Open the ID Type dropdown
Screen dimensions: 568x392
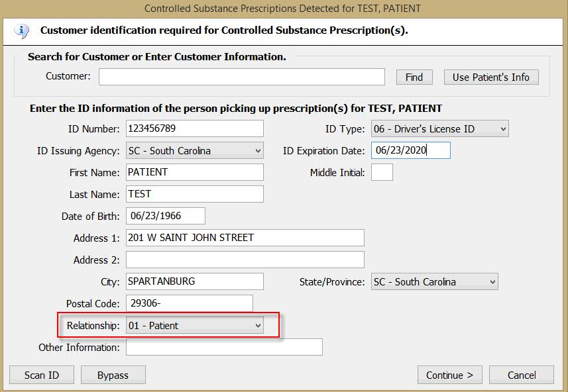pyautogui.click(x=439, y=129)
